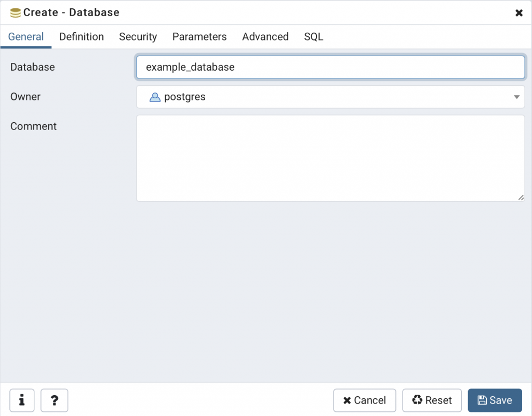Click the recycle icon on Reset
The width and height of the screenshot is (532, 416).
tap(417, 400)
